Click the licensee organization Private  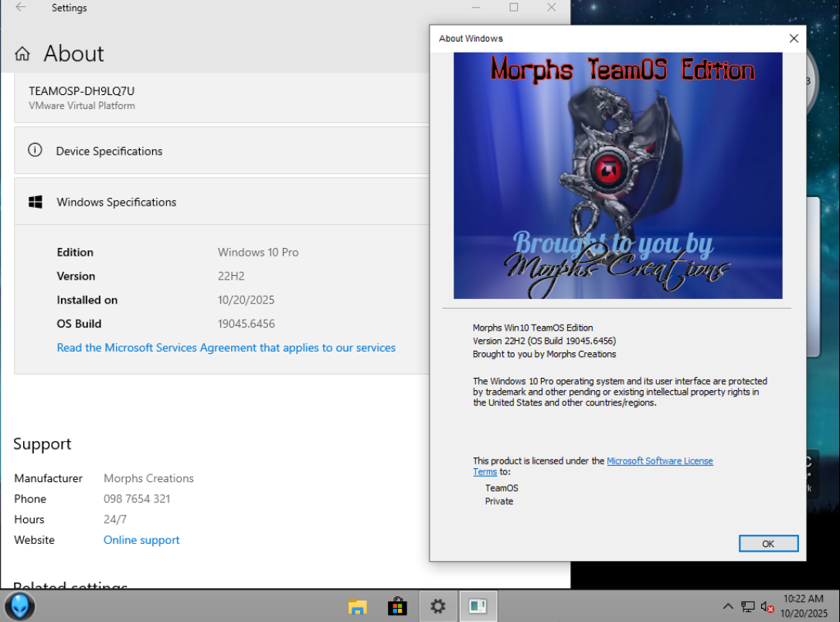pyautogui.click(x=498, y=501)
